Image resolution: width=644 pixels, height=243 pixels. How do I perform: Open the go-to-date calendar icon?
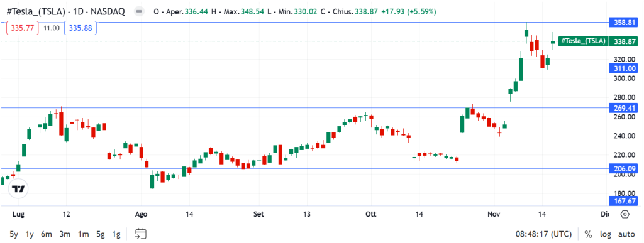pyautogui.click(x=141, y=234)
